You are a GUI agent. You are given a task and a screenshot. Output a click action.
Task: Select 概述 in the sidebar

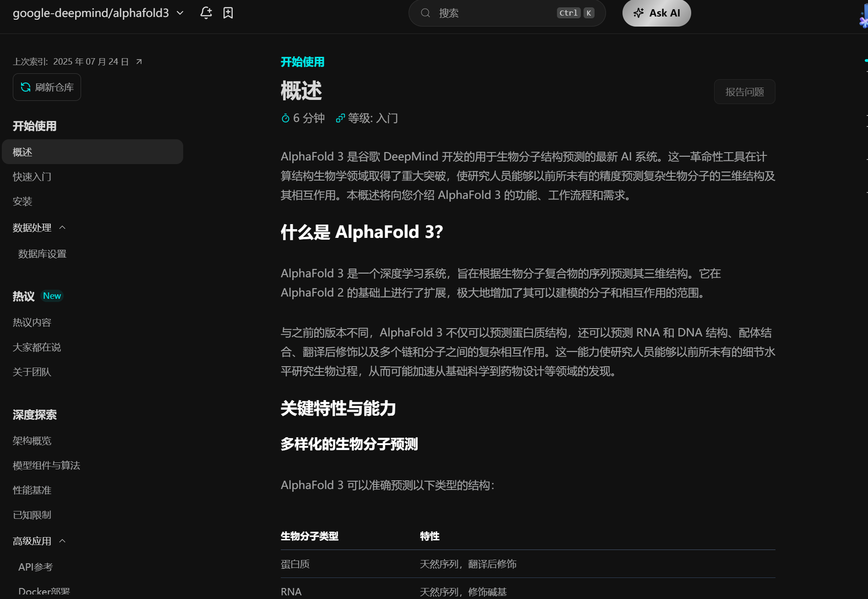point(93,152)
